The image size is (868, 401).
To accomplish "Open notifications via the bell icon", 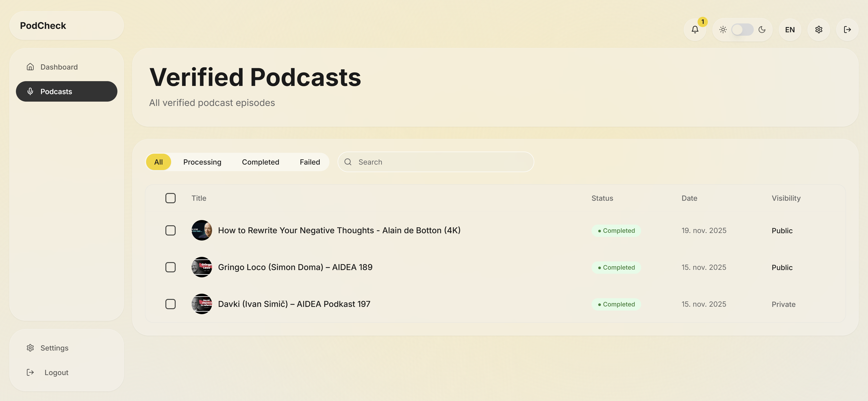I will (695, 30).
